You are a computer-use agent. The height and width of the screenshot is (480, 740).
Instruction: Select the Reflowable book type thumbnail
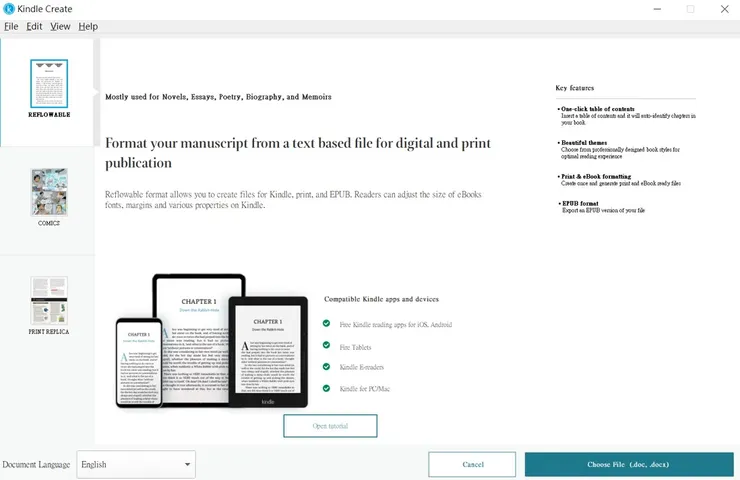pos(49,84)
